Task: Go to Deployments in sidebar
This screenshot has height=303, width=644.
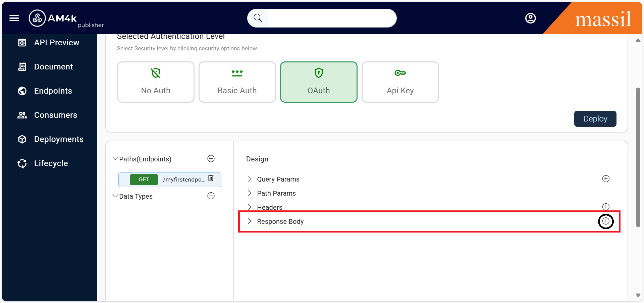Action: 58,139
